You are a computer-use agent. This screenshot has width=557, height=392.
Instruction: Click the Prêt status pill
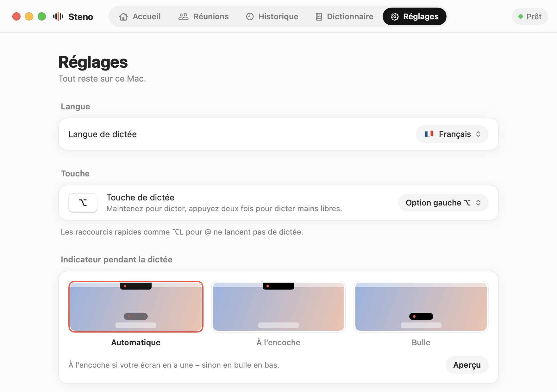point(530,16)
